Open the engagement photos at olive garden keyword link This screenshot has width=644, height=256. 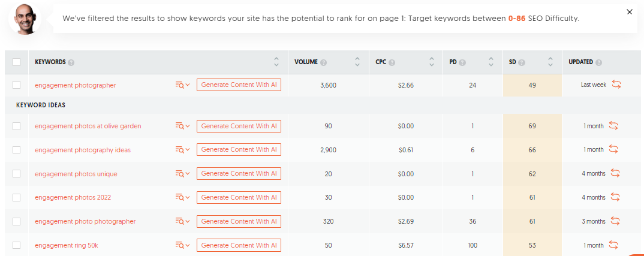[88, 126]
